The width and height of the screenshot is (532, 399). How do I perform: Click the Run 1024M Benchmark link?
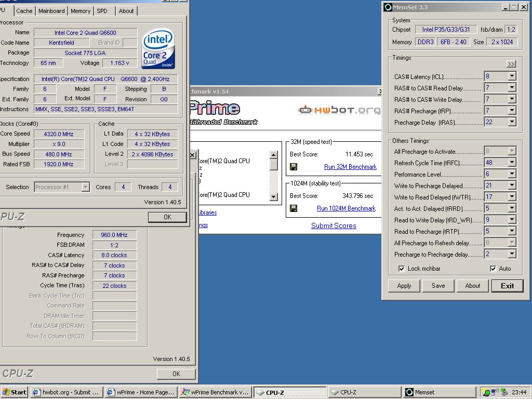click(x=346, y=208)
